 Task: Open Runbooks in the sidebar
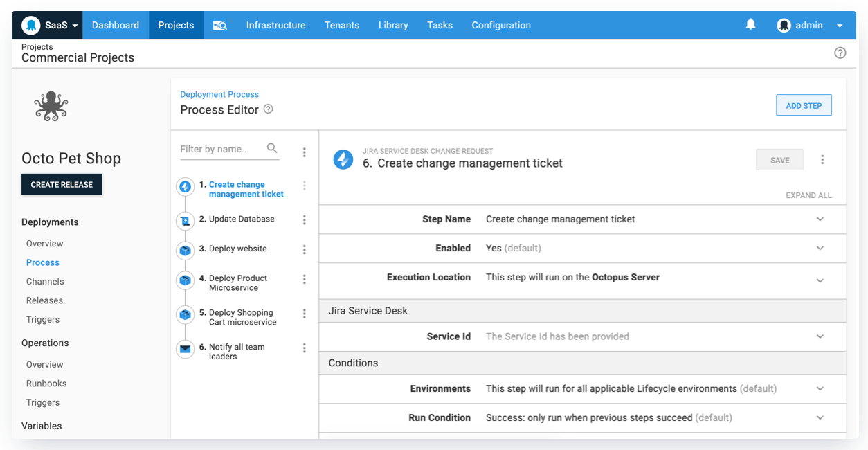point(46,384)
